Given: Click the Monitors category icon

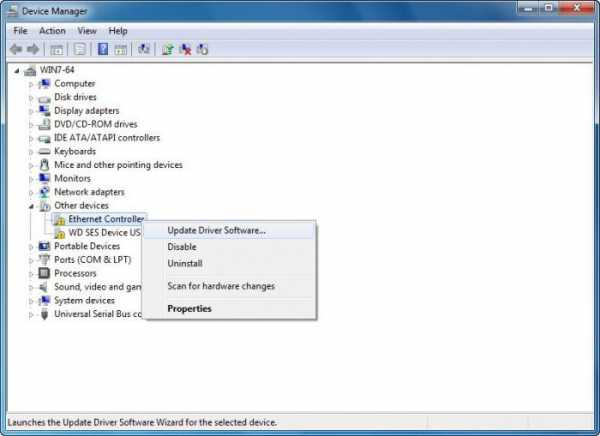Looking at the screenshot, I should pyautogui.click(x=44, y=178).
